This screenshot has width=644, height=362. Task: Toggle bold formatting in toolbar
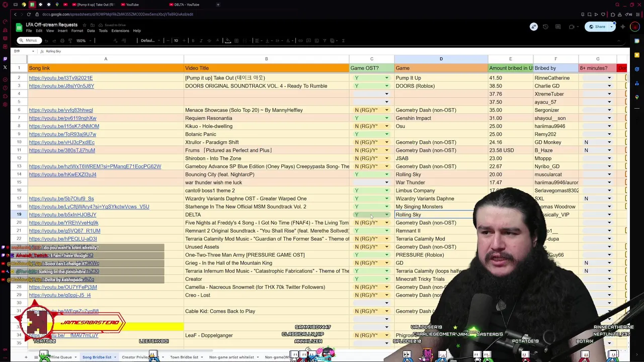pos(193,41)
